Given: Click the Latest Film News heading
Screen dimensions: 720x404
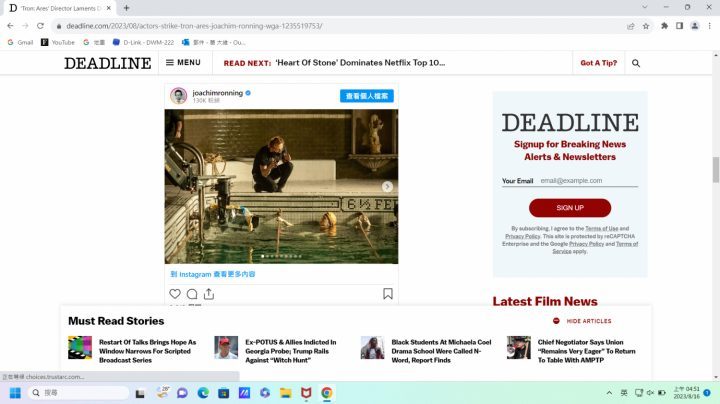Looking at the screenshot, I should coord(545,301).
